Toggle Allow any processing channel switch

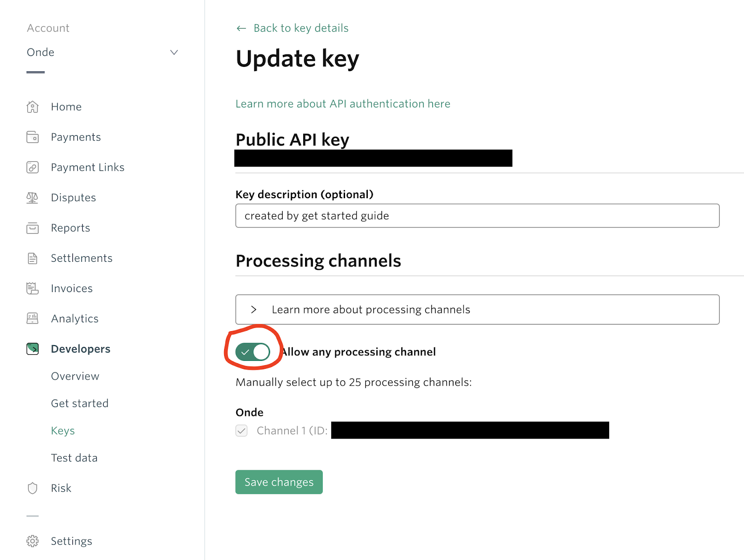point(252,352)
